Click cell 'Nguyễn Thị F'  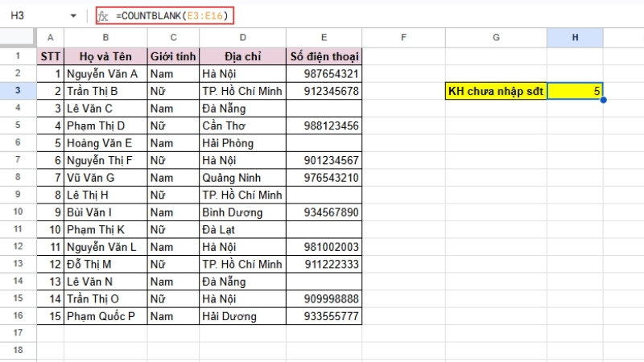pyautogui.click(x=105, y=160)
